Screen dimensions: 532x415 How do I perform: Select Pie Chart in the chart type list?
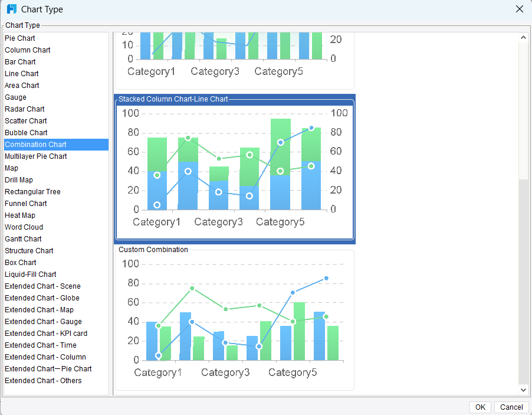pyautogui.click(x=56, y=38)
